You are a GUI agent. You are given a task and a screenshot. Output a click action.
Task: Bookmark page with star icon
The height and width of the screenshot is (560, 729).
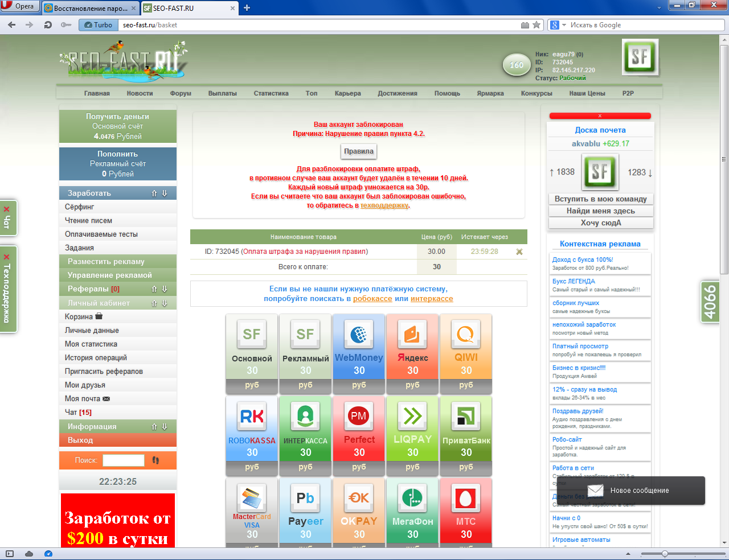coord(536,25)
